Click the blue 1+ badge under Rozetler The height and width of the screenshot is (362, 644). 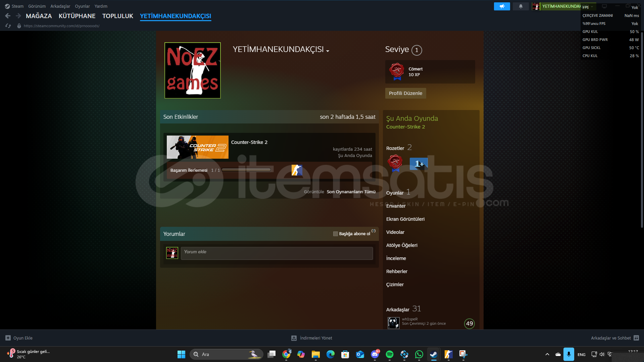click(x=418, y=164)
